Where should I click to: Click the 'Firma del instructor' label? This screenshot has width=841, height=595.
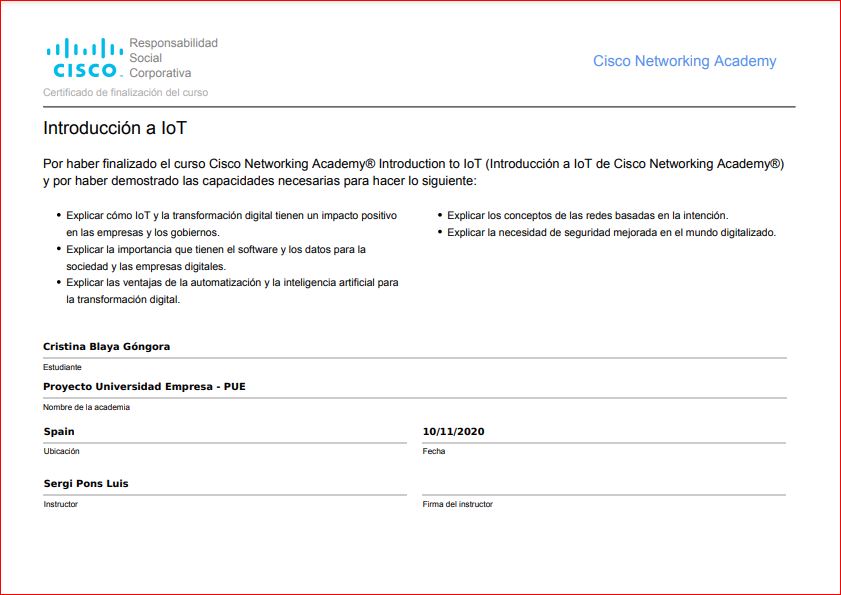(x=457, y=504)
